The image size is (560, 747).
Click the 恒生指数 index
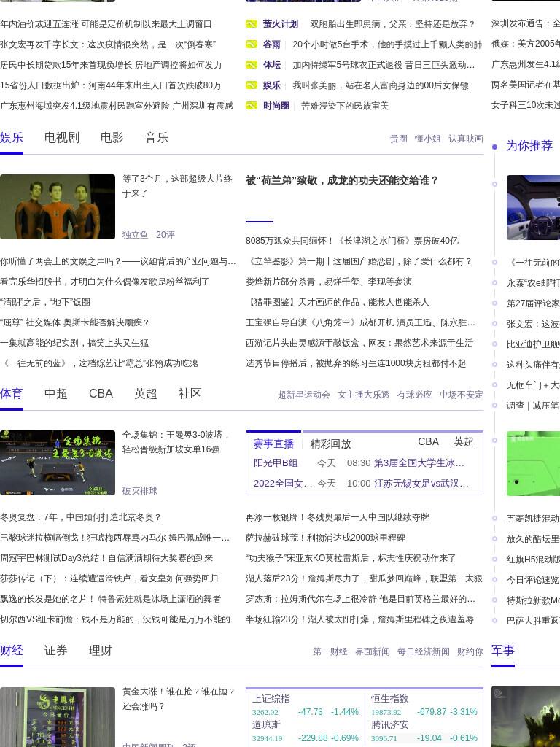tap(390, 698)
